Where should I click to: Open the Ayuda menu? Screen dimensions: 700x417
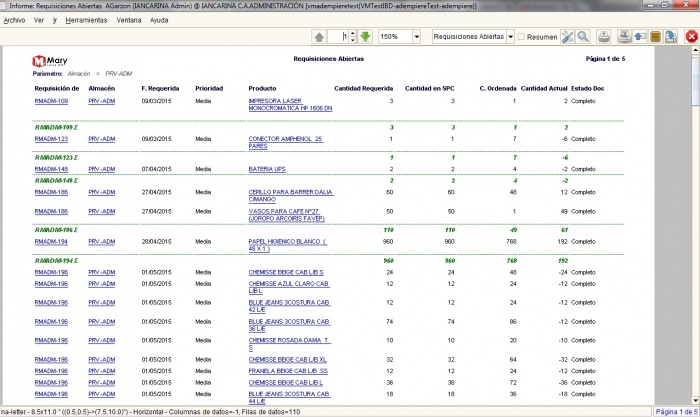point(159,20)
